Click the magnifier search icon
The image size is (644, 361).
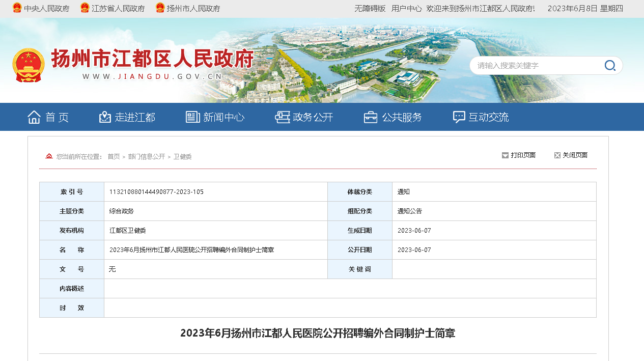point(609,65)
